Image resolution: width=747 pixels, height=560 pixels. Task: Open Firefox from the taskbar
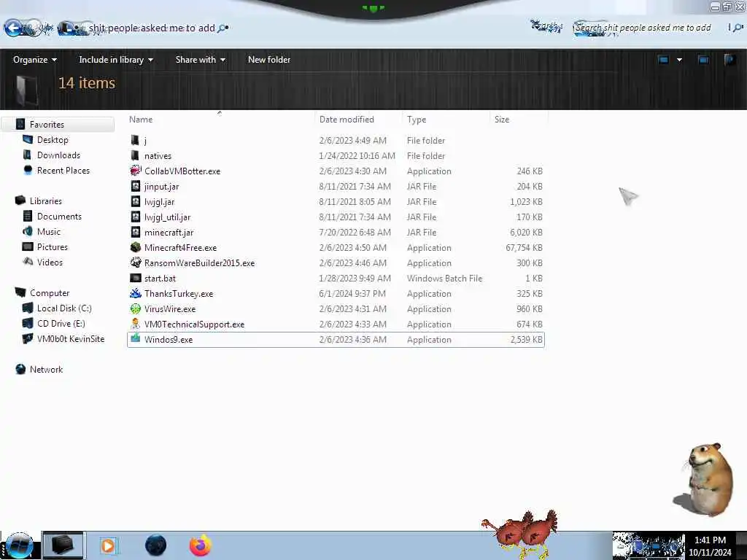tap(201, 545)
